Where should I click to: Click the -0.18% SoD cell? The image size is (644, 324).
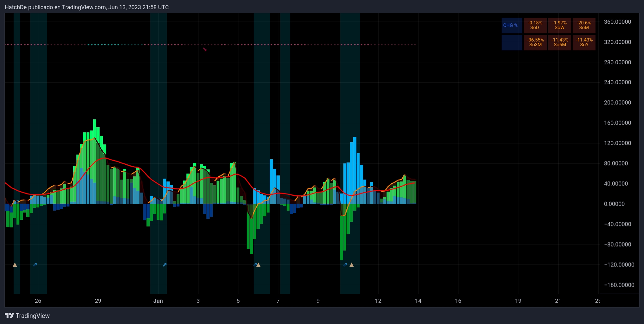click(535, 25)
